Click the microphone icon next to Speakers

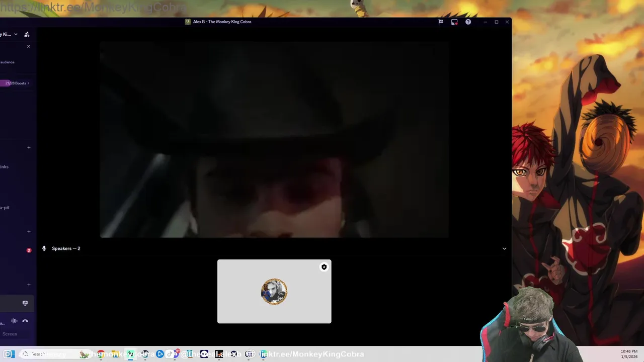pyautogui.click(x=44, y=248)
